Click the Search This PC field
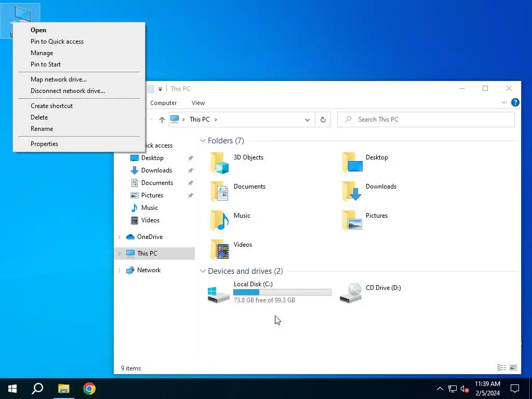The width and height of the screenshot is (532, 399). point(426,119)
